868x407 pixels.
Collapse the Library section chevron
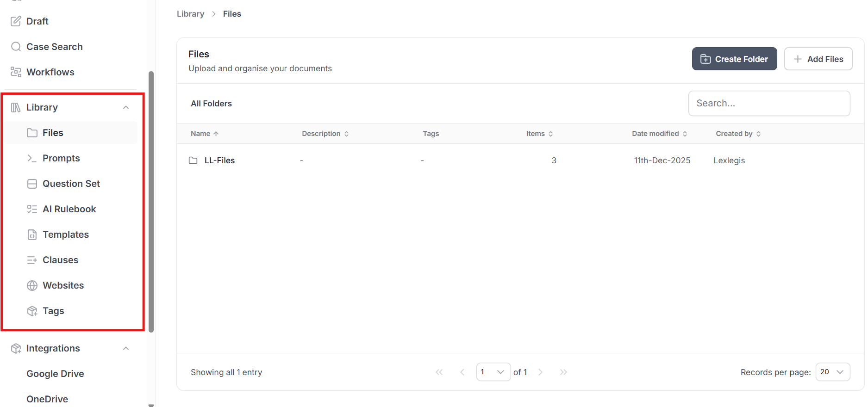pyautogui.click(x=126, y=107)
